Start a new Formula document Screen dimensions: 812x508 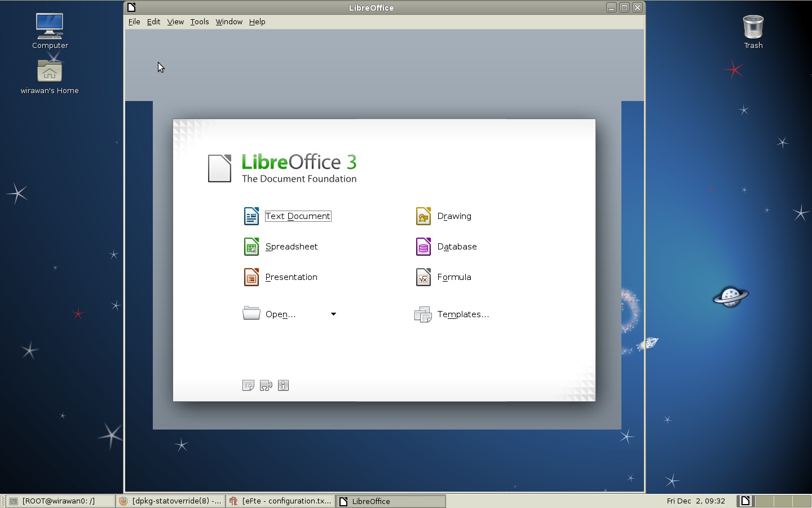tap(443, 277)
